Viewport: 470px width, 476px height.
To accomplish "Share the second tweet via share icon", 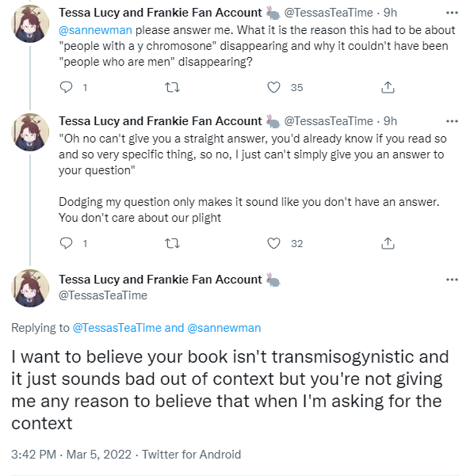I will coord(388,243).
